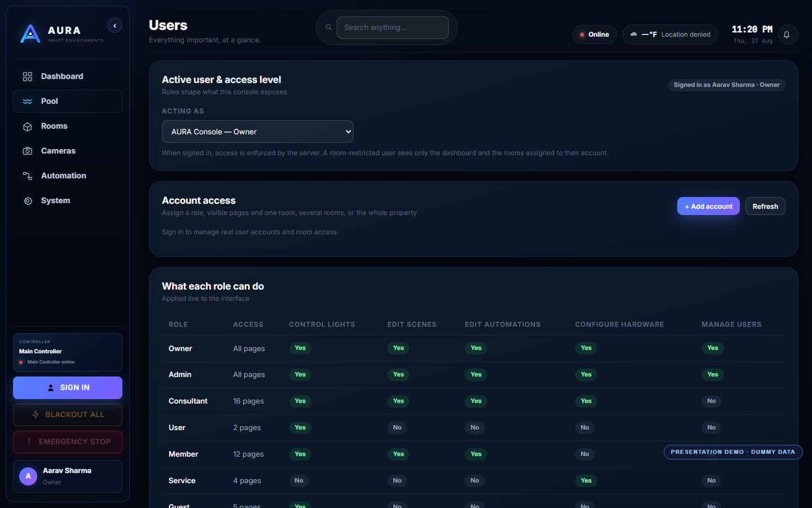The width and height of the screenshot is (812, 508).
Task: Click the Automation flow icon
Action: (28, 176)
